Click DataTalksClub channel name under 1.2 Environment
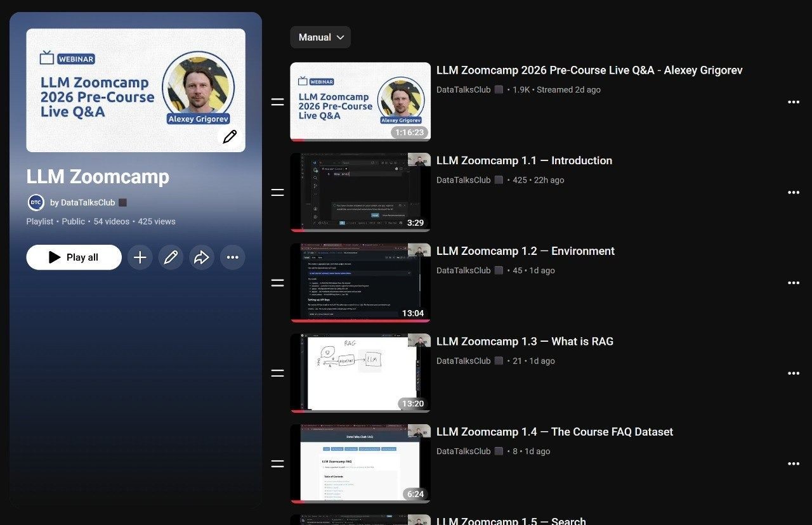Image resolution: width=812 pixels, height=525 pixels. [x=464, y=271]
